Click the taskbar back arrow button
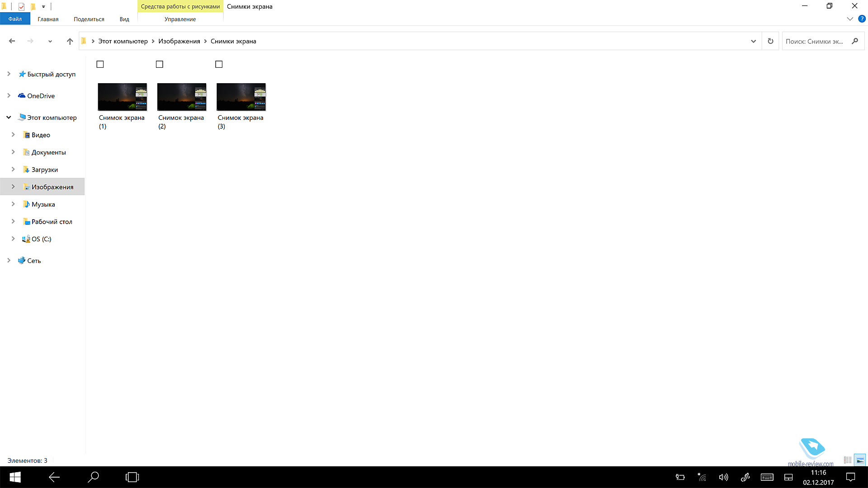This screenshot has width=868, height=488. point(54,477)
